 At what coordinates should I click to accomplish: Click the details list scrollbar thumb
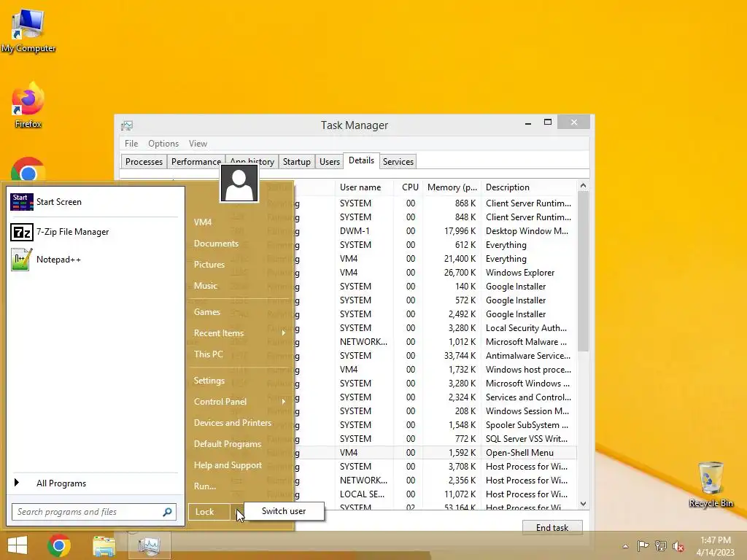(583, 271)
